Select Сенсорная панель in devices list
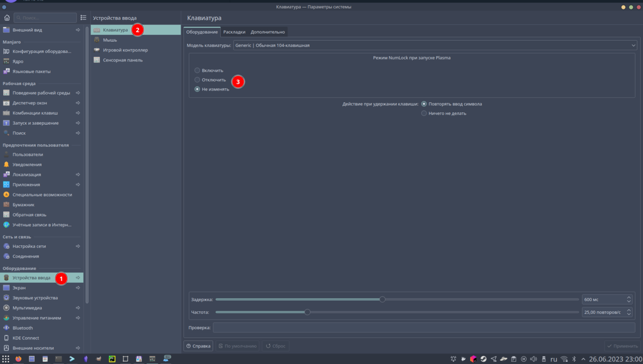This screenshot has width=643, height=364. click(136, 60)
